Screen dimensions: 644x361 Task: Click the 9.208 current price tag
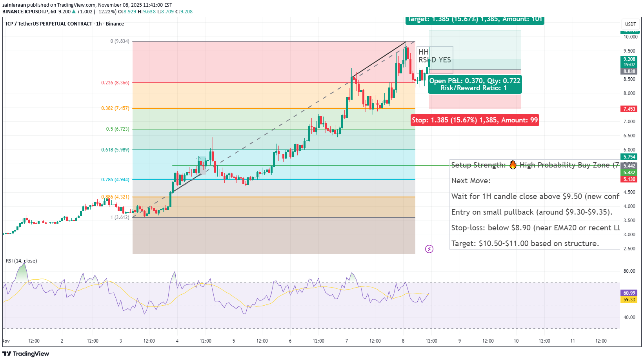[x=629, y=59]
